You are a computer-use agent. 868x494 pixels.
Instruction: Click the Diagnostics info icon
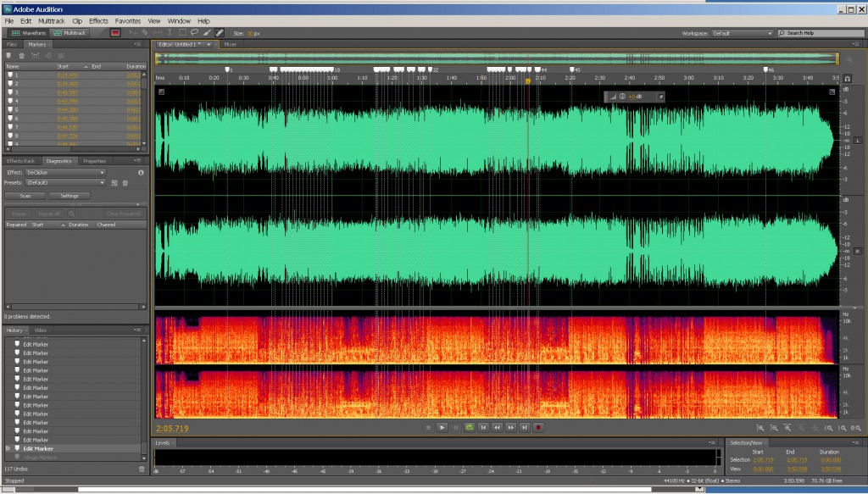(141, 173)
